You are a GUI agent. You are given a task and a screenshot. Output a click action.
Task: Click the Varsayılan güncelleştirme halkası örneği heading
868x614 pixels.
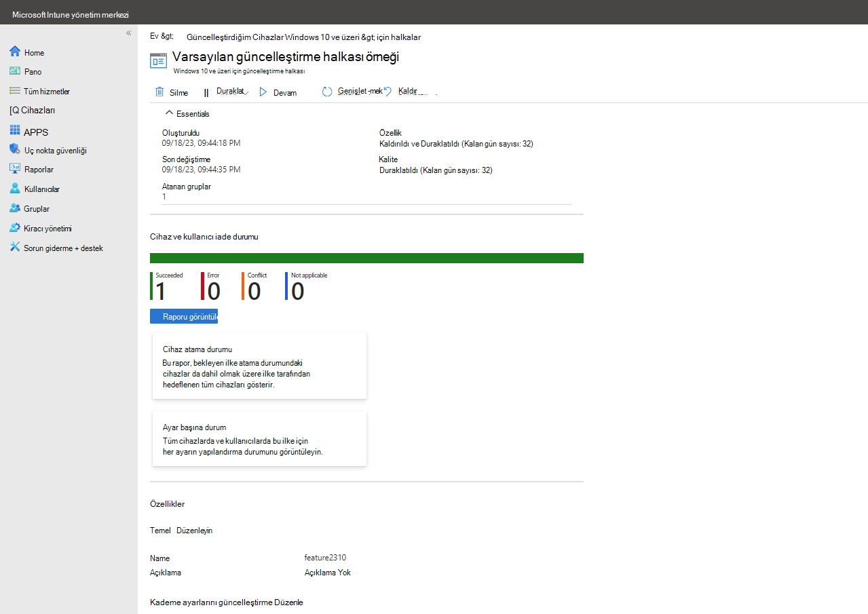[x=286, y=57]
